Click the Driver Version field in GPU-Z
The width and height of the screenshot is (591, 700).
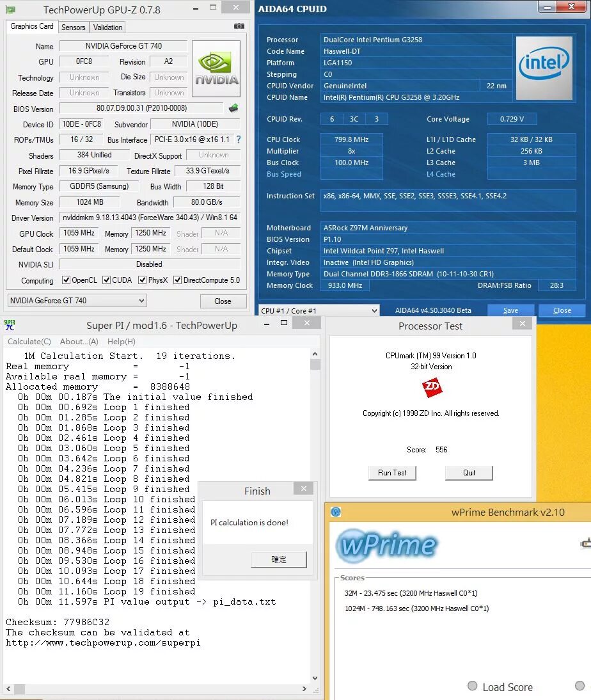(x=150, y=218)
